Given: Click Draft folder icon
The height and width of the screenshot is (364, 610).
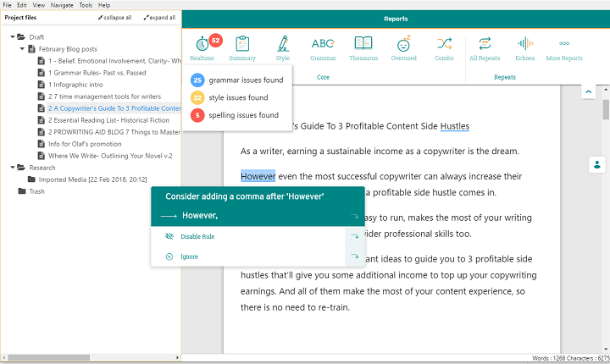Looking at the screenshot, I should (21, 37).
